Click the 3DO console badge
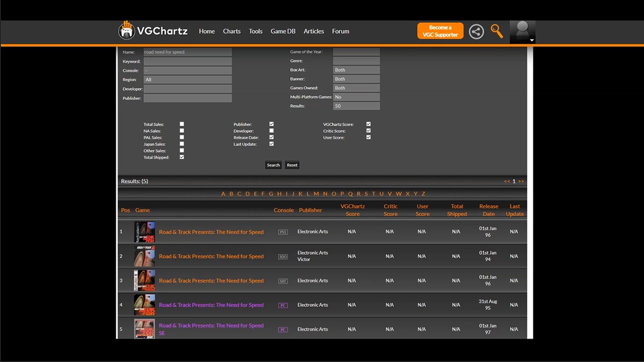Image resolution: width=644 pixels, height=362 pixels. (x=283, y=257)
